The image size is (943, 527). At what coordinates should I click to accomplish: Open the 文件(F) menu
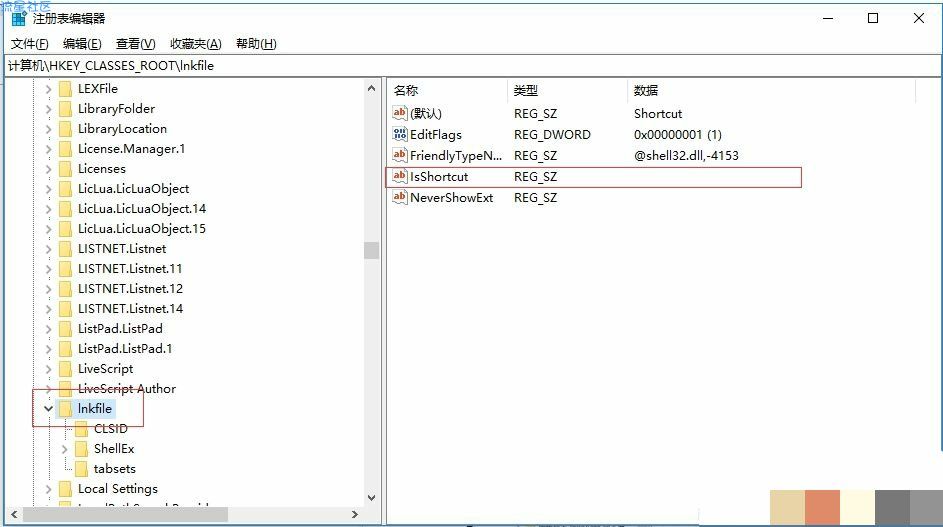tap(29, 44)
